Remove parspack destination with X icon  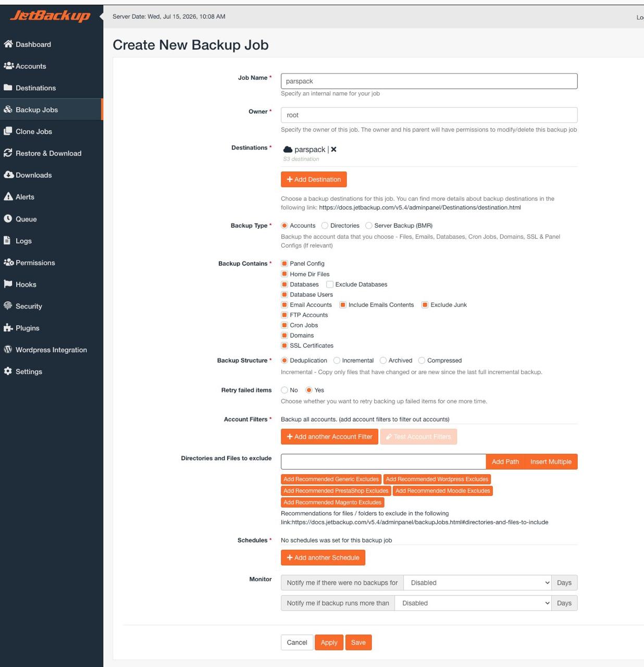pyautogui.click(x=333, y=150)
